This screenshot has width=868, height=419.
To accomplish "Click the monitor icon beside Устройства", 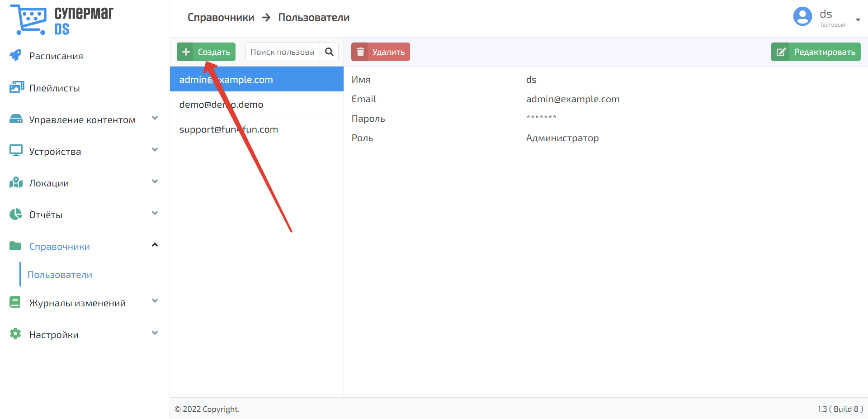I will pyautogui.click(x=16, y=151).
